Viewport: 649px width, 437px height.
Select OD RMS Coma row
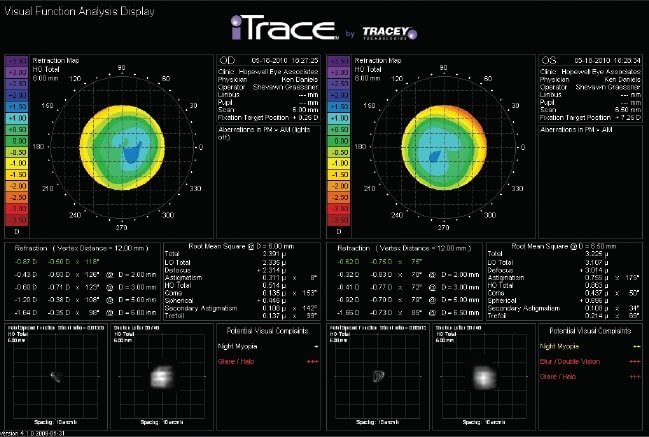tap(241, 293)
